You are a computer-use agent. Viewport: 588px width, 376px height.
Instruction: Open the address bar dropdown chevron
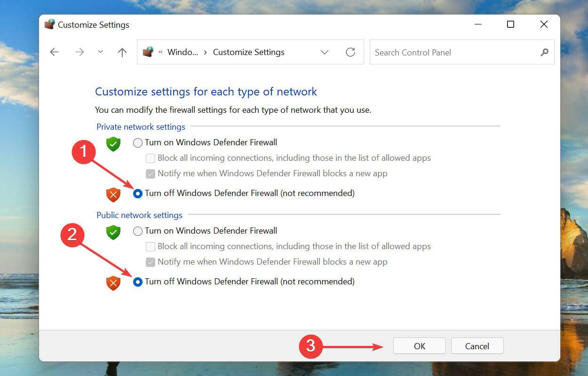(325, 52)
